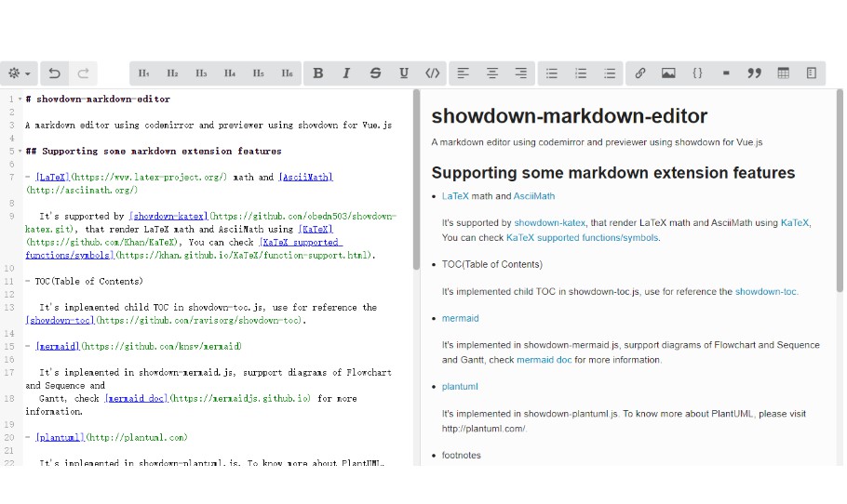Center align the text
The height and width of the screenshot is (504, 847).
tap(492, 73)
